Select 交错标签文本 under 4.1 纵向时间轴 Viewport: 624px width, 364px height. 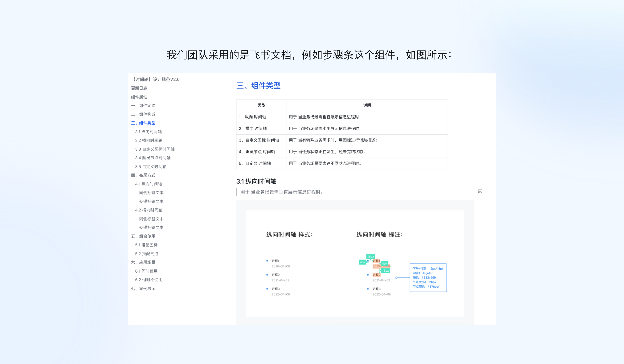pyautogui.click(x=151, y=201)
